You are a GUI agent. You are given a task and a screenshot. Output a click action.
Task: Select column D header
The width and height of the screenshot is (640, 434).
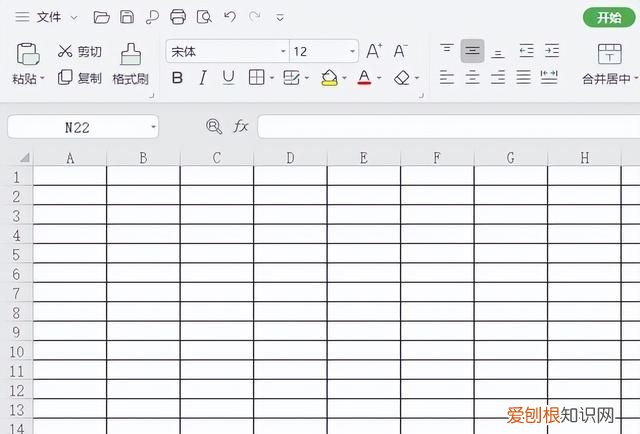pyautogui.click(x=290, y=158)
